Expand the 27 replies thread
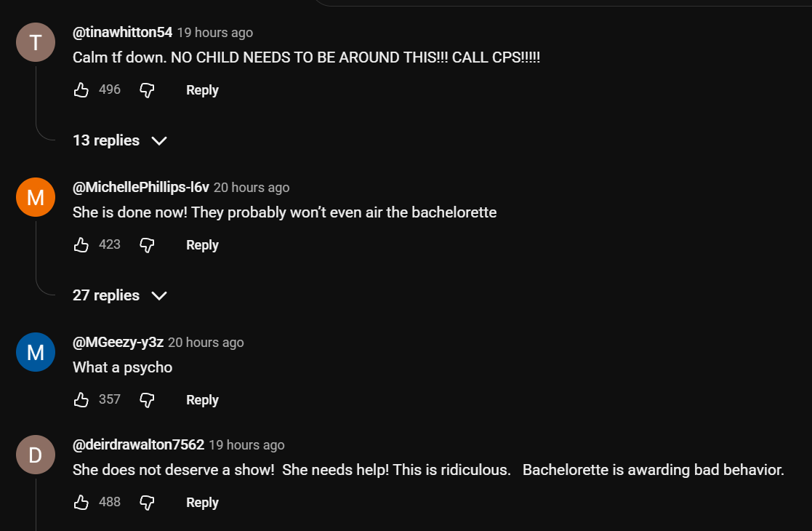 pyautogui.click(x=120, y=295)
